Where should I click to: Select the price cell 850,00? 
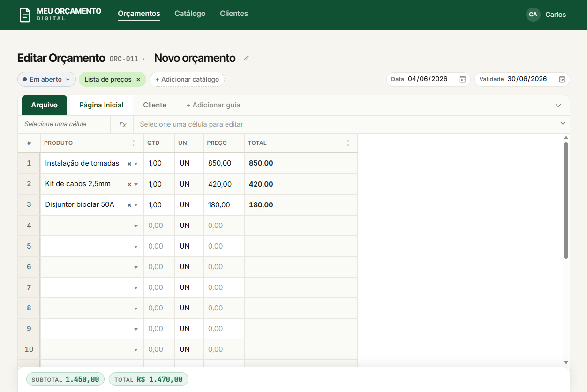coord(224,163)
